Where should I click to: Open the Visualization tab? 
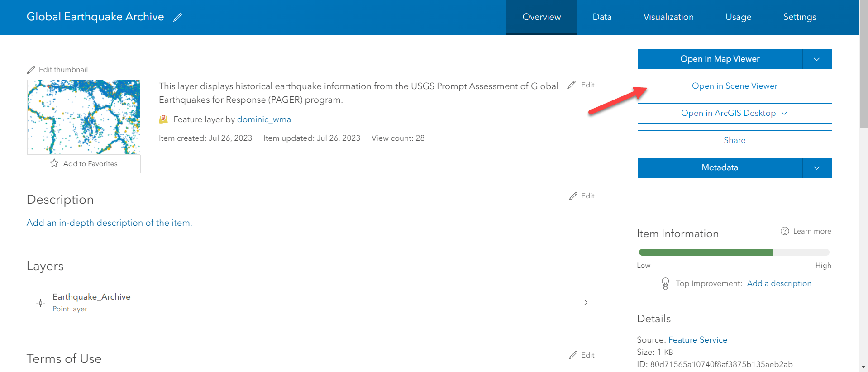click(x=668, y=17)
